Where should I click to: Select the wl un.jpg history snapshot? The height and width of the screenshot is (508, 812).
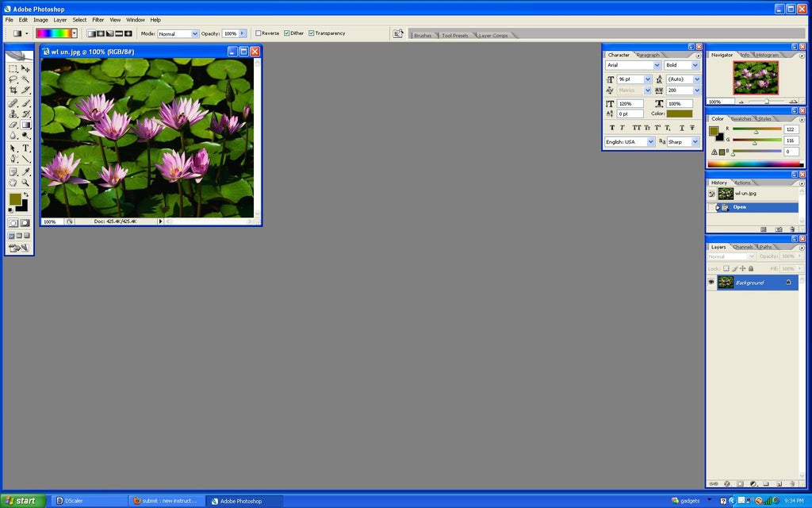pos(753,194)
